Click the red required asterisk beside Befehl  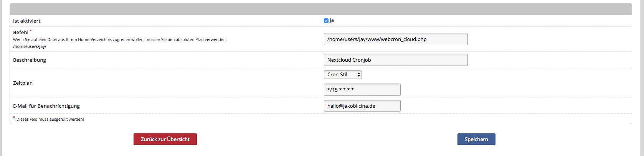tap(31, 31)
